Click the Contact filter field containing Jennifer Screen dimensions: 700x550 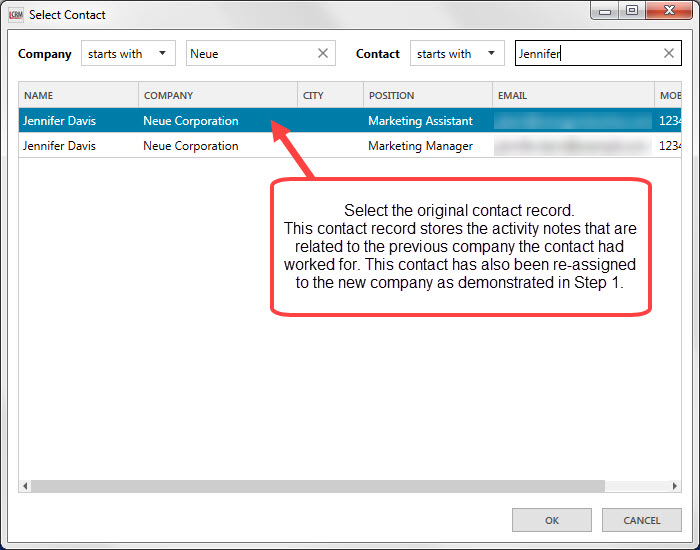point(588,54)
